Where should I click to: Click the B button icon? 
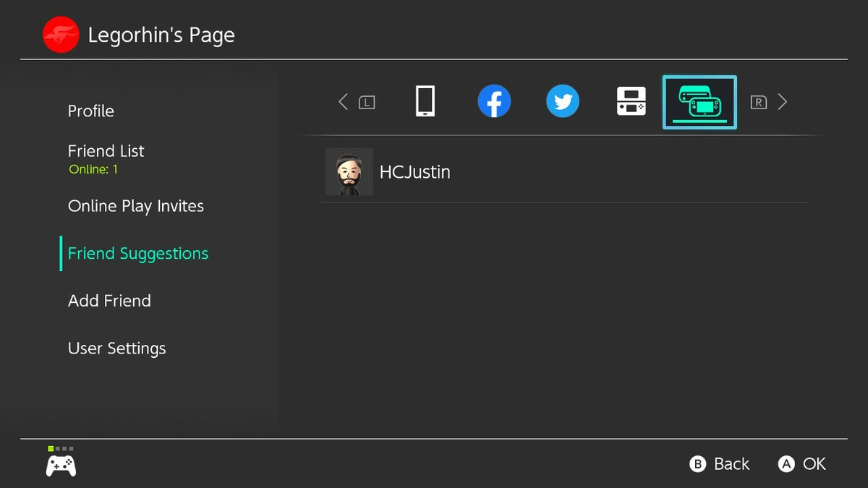coord(698,464)
